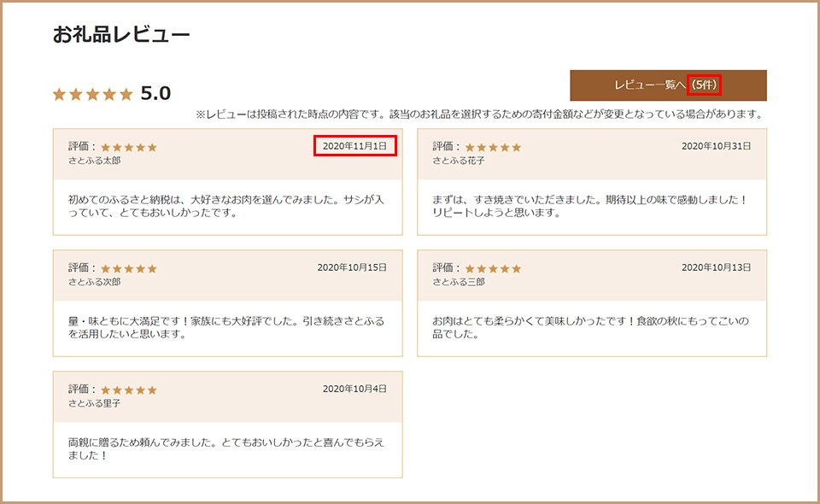Click the star rating in さとふる花子's review
The height and width of the screenshot is (504, 820).
[x=493, y=148]
